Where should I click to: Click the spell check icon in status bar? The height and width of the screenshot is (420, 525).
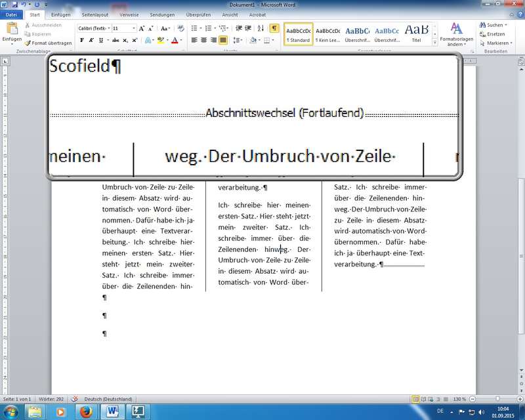(x=74, y=399)
